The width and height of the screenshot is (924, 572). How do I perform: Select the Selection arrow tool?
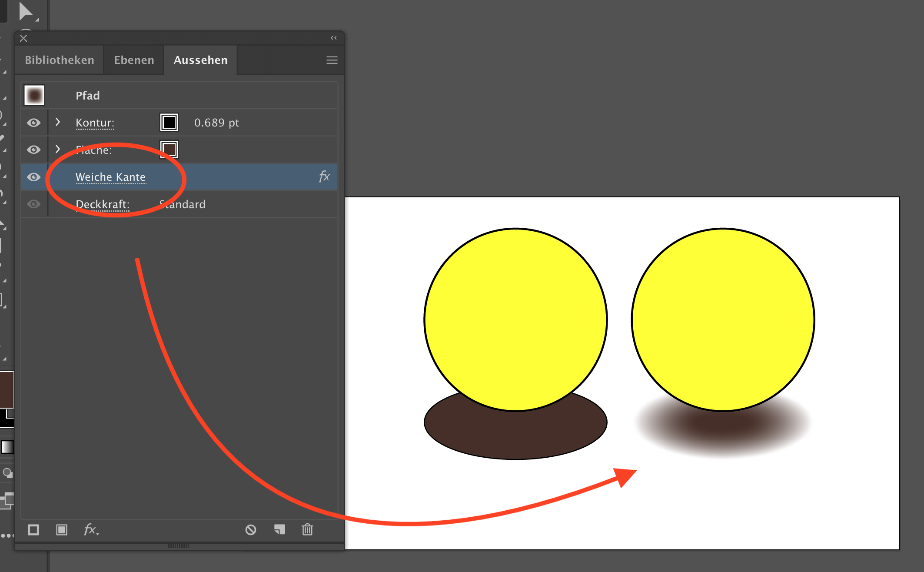(x=26, y=12)
